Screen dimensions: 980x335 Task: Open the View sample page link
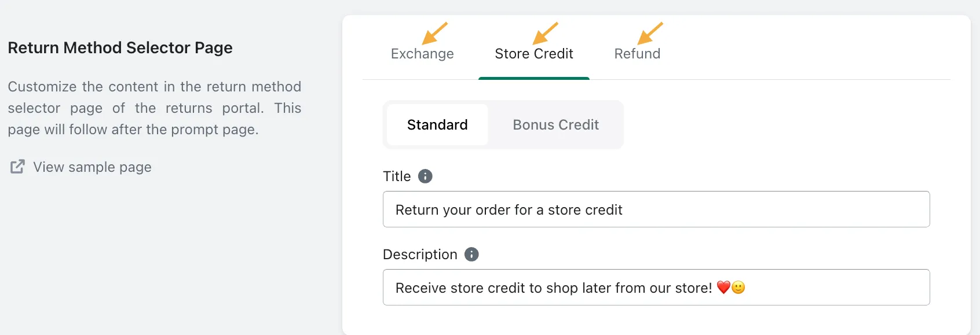92,167
